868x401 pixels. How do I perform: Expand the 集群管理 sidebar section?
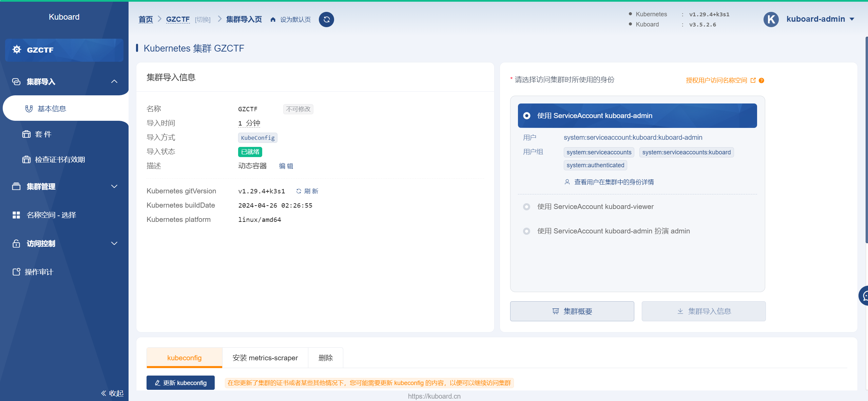coord(114,187)
